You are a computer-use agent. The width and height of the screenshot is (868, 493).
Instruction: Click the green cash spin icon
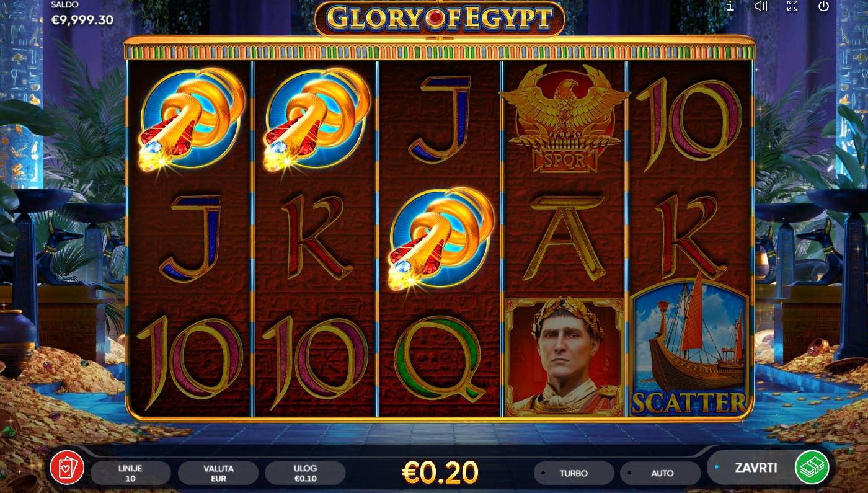pyautogui.click(x=812, y=468)
